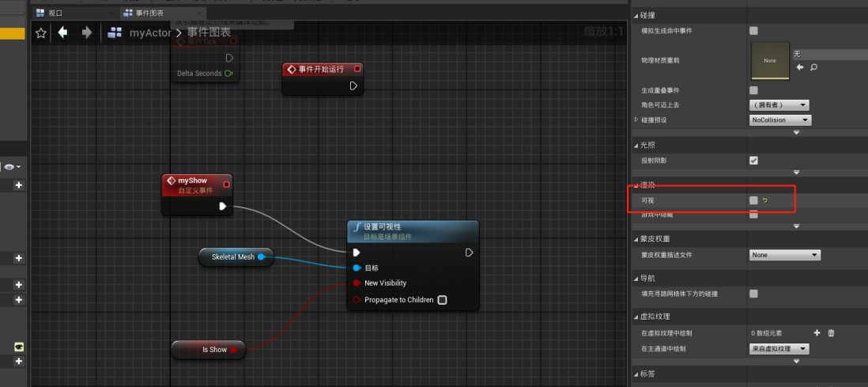Screen dimensions: 868x387
Task: Tick the Propagate to Children checkbox
Action: point(442,300)
